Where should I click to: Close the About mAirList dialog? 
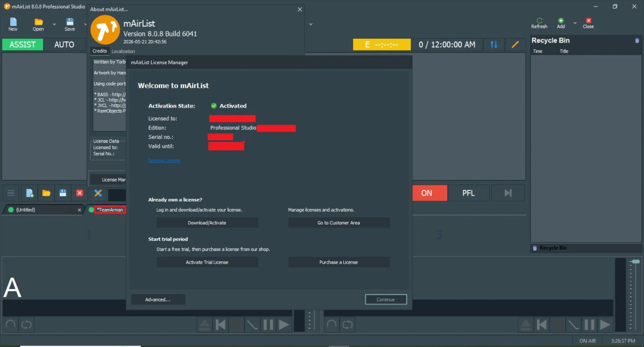300,9
